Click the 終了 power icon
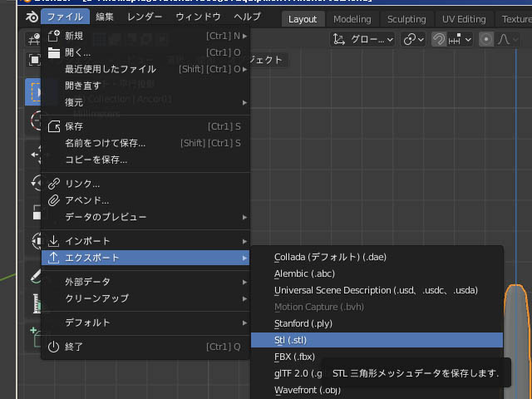532x399 pixels. click(x=53, y=347)
